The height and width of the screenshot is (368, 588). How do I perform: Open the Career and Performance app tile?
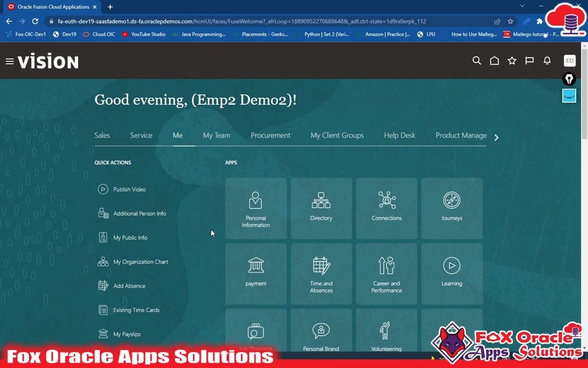[386, 274]
